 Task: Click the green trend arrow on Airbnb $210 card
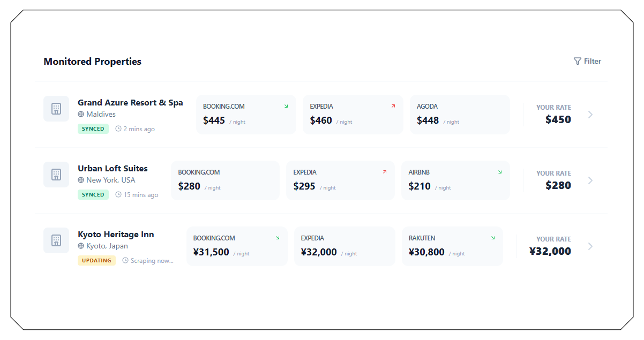coord(499,172)
